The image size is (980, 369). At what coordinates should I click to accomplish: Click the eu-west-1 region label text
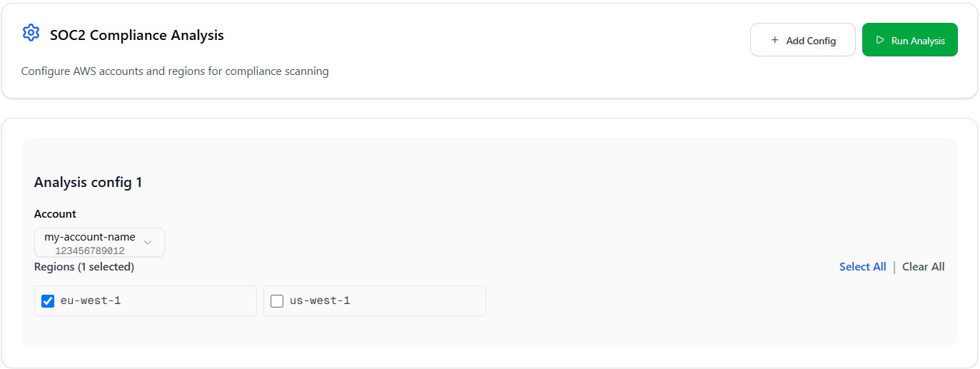pyautogui.click(x=91, y=301)
